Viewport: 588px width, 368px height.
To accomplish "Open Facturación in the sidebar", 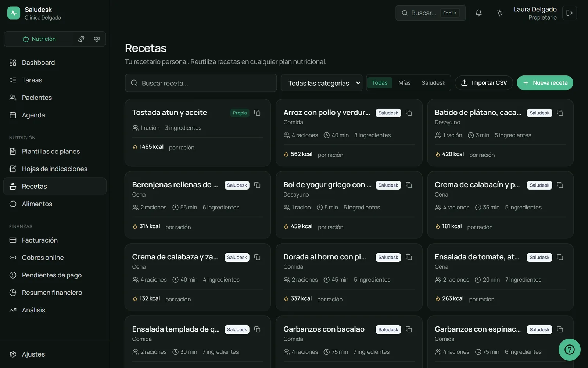I will point(55,240).
